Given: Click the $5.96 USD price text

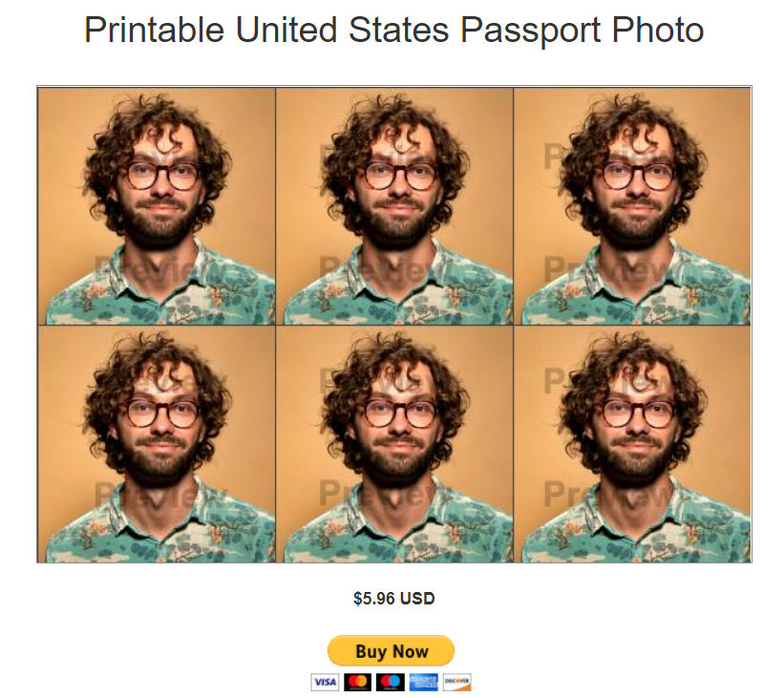Looking at the screenshot, I should tap(394, 598).
